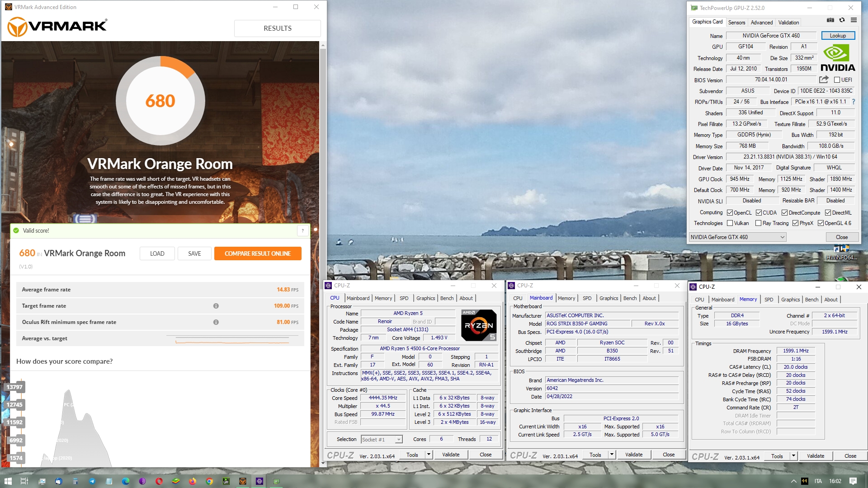Open the Calculator taskbar icon
The image size is (868, 488).
click(75, 481)
